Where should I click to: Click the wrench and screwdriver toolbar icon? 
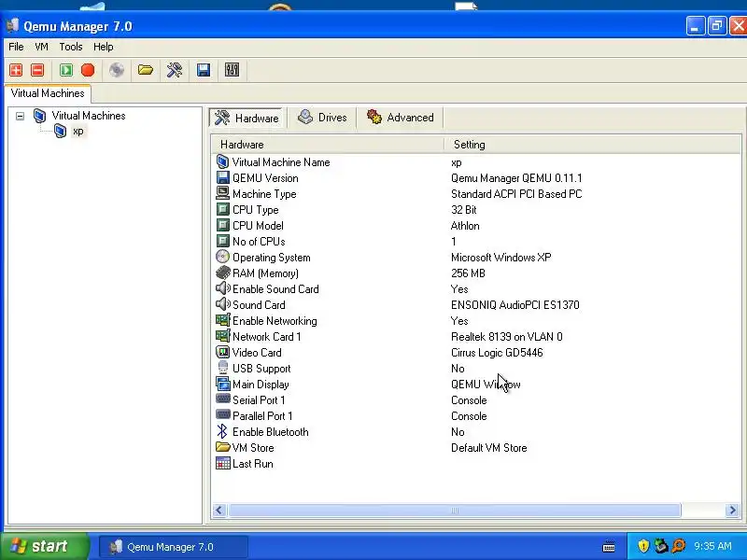coord(175,70)
